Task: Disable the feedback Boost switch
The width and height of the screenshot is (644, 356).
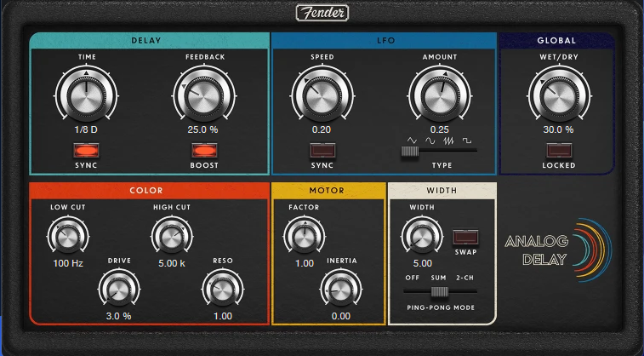Action: click(x=202, y=151)
